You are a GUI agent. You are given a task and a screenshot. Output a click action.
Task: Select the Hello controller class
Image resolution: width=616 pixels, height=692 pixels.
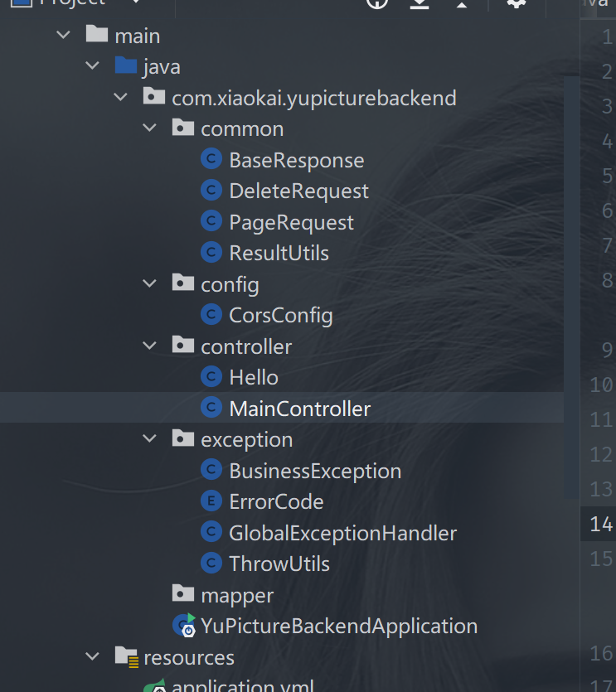254,377
